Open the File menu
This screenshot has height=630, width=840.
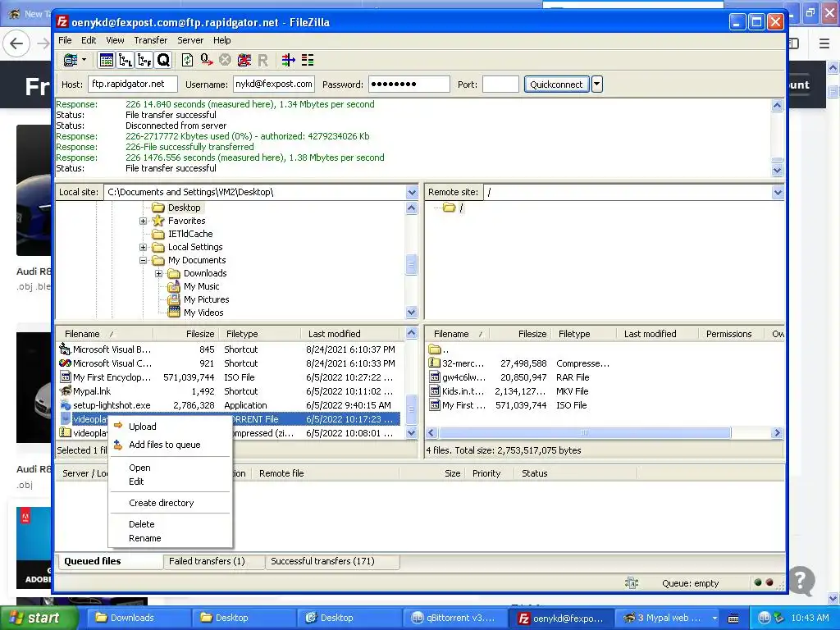(65, 40)
